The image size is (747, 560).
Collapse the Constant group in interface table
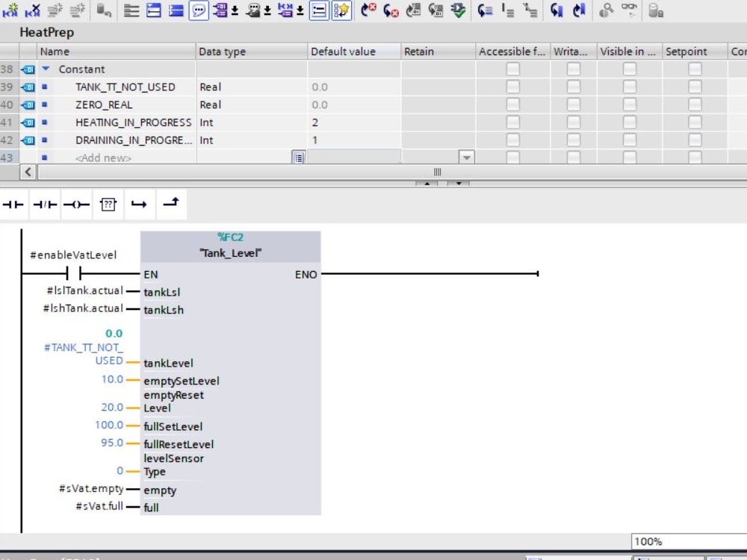pyautogui.click(x=46, y=69)
